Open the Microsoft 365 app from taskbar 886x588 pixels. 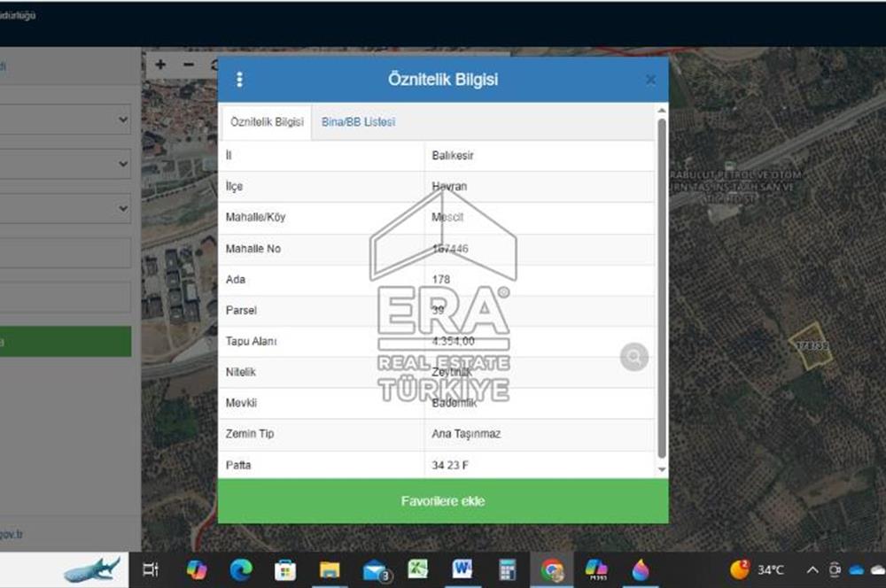point(596,570)
